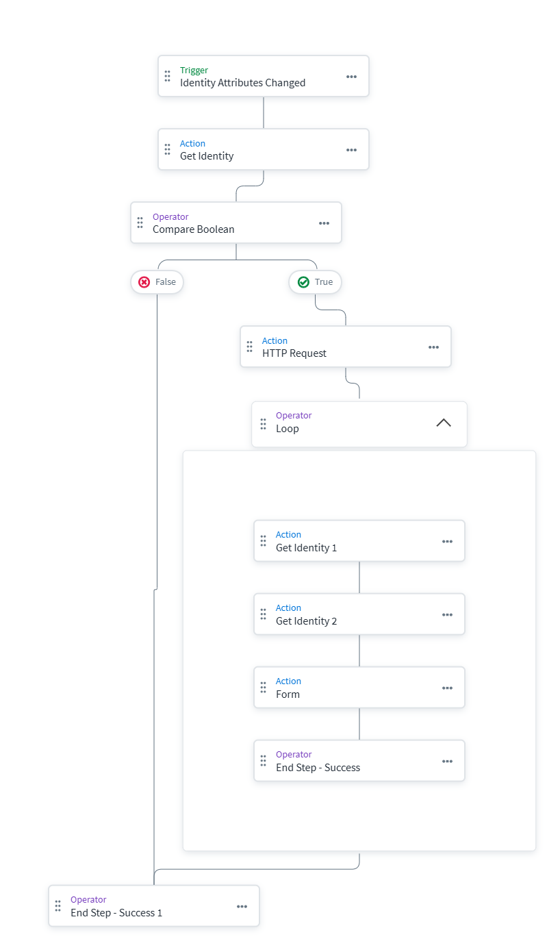This screenshot has height=941, width=560.
Task: Collapse the Loop operator with the chevron
Action: click(x=444, y=423)
